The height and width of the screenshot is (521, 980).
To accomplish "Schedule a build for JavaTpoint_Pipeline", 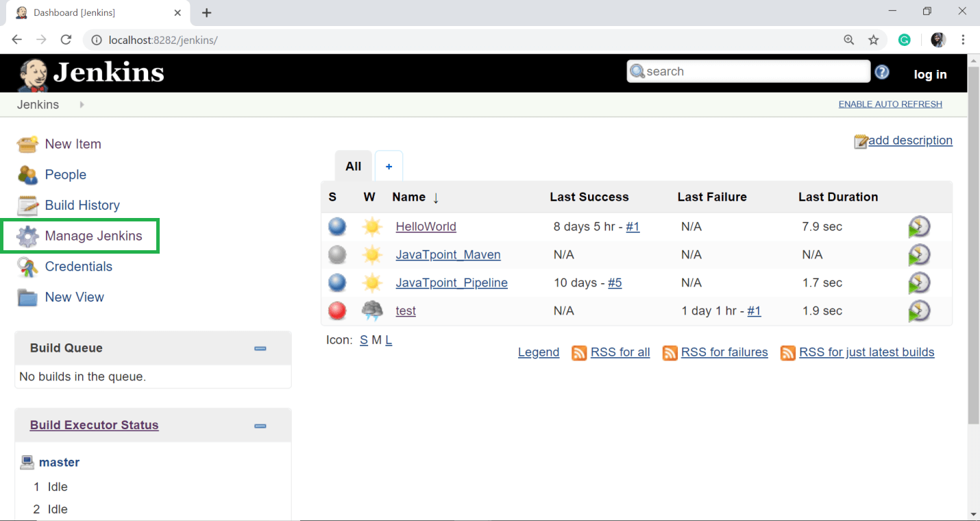I will click(919, 283).
